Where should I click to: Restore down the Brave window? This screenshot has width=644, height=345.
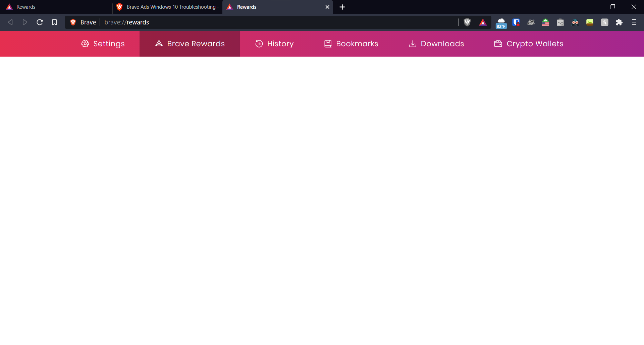(612, 7)
